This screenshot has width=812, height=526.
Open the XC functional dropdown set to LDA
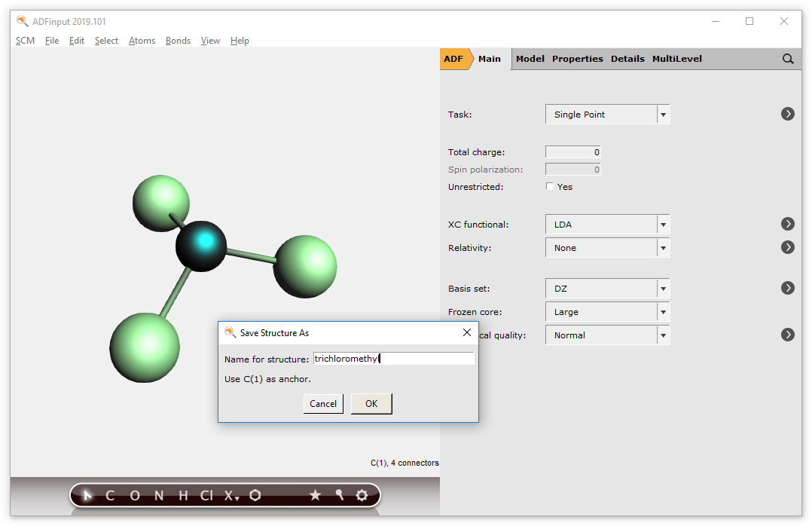coord(662,224)
